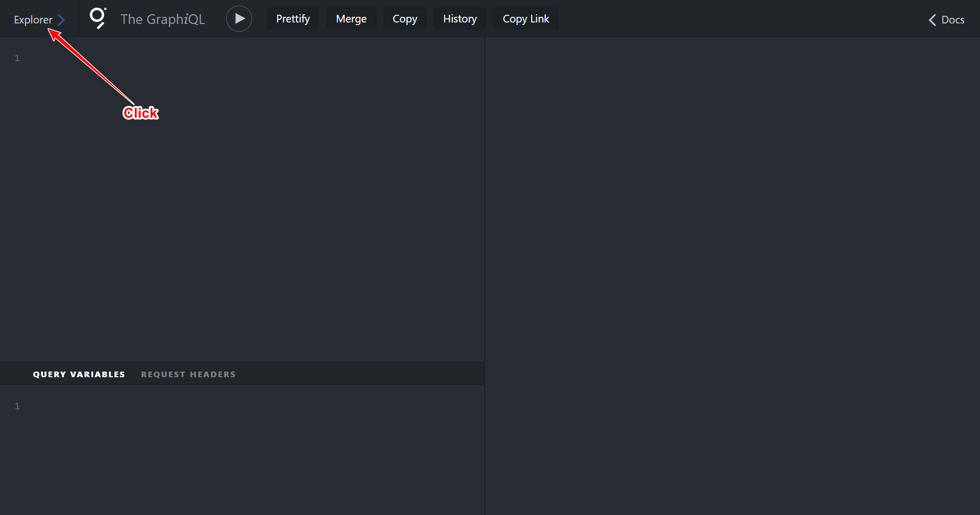Click the Execute Query play button
Viewport: 980px width, 515px height.
[x=239, y=19]
